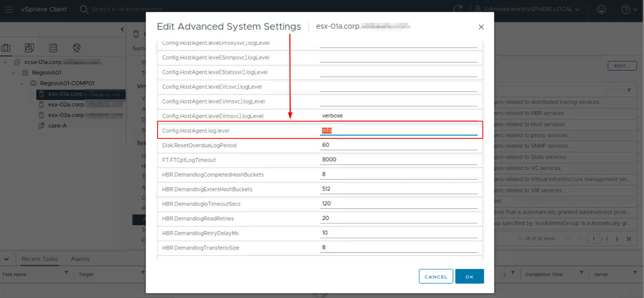644x298 pixels.
Task: Click Vmsvc logLevel field showing verbose
Action: pos(398,116)
